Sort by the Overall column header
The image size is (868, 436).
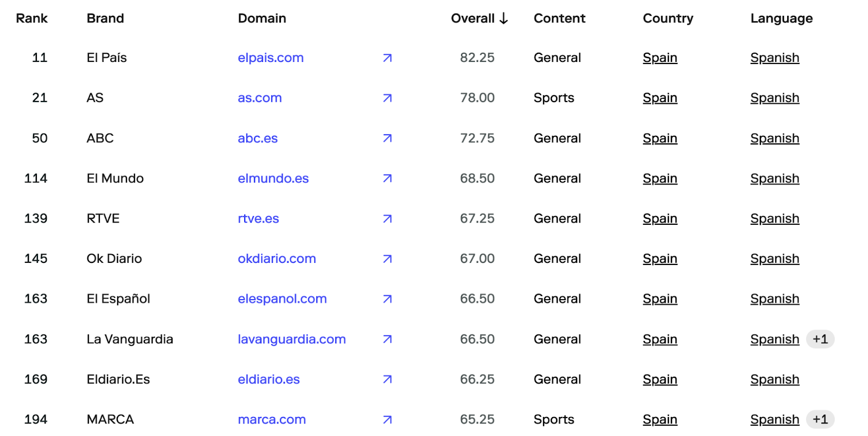pos(479,18)
